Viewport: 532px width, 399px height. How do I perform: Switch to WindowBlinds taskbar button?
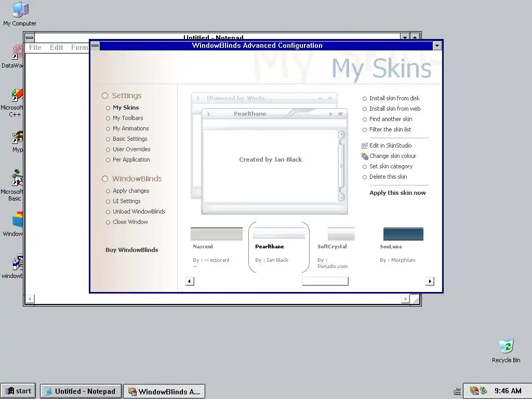point(164,391)
